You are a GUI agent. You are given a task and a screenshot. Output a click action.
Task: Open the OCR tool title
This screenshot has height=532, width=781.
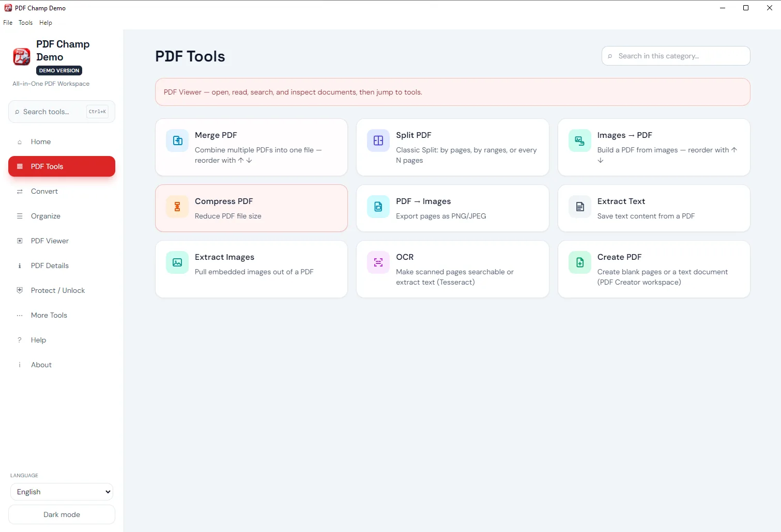click(405, 257)
